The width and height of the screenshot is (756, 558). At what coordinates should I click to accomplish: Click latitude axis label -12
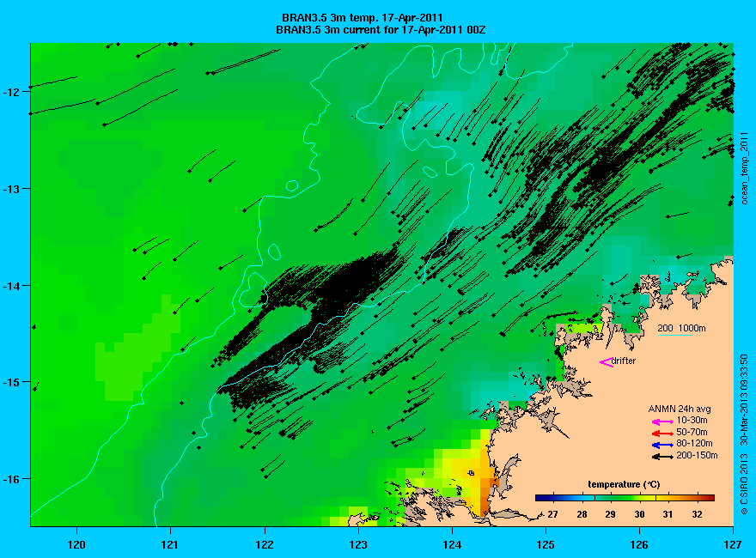pyautogui.click(x=10, y=92)
